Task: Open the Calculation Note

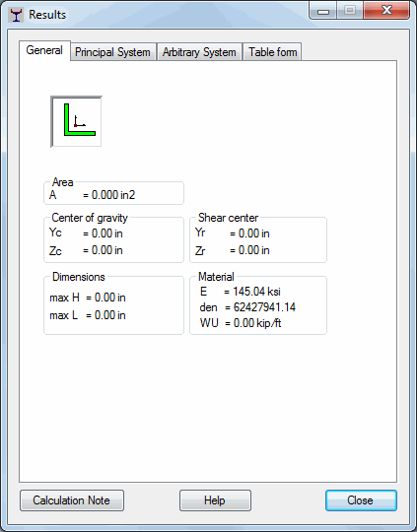Action: (72, 500)
